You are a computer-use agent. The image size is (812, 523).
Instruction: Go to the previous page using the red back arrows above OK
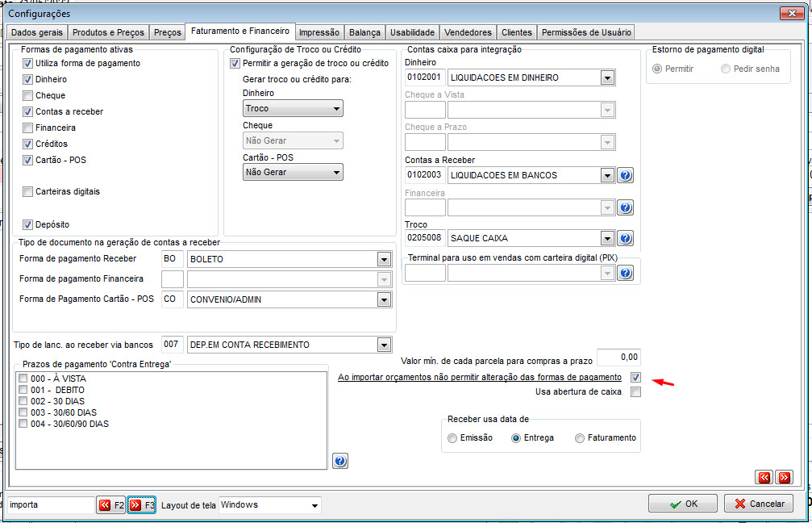[764, 477]
